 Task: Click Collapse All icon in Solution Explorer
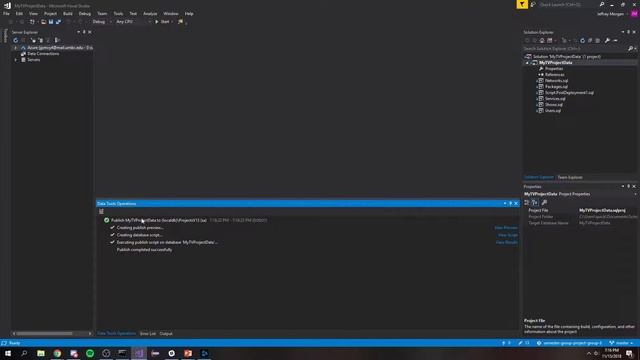coord(590,40)
